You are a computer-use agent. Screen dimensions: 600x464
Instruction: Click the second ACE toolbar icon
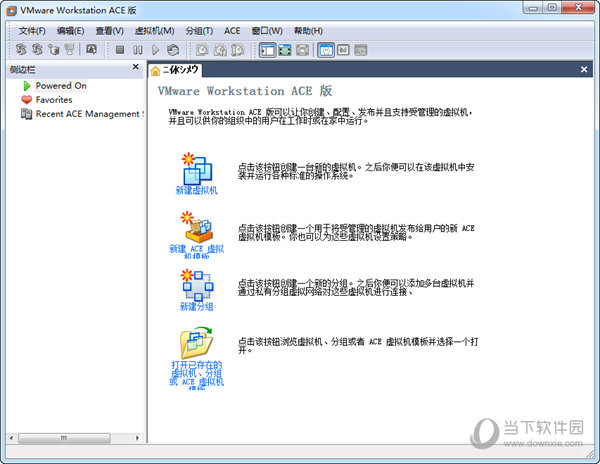coord(37,49)
